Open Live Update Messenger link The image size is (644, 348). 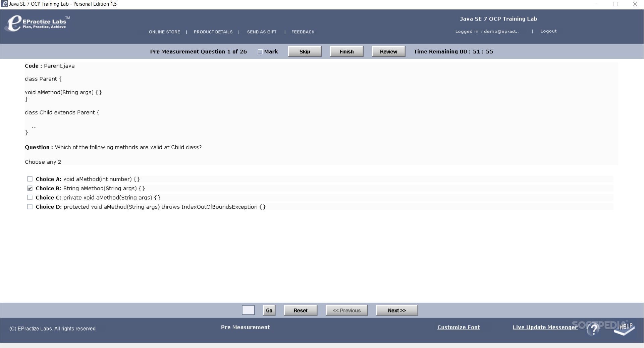click(x=545, y=327)
